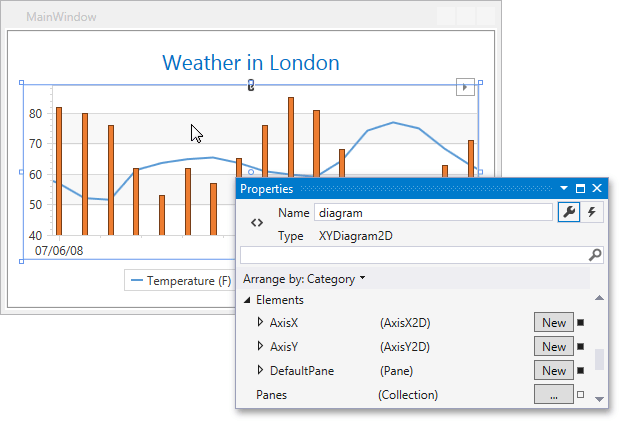This screenshot has height=423, width=621.
Task: Click the code brackets icon beside Name
Action: 257,223
